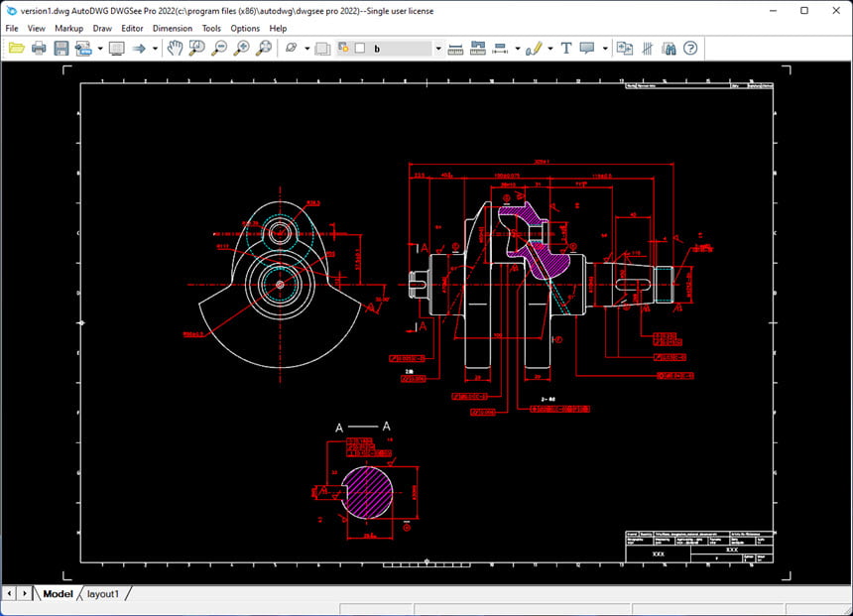This screenshot has height=616, width=853.
Task: Click the layer state icon before layer name
Action: 344,48
